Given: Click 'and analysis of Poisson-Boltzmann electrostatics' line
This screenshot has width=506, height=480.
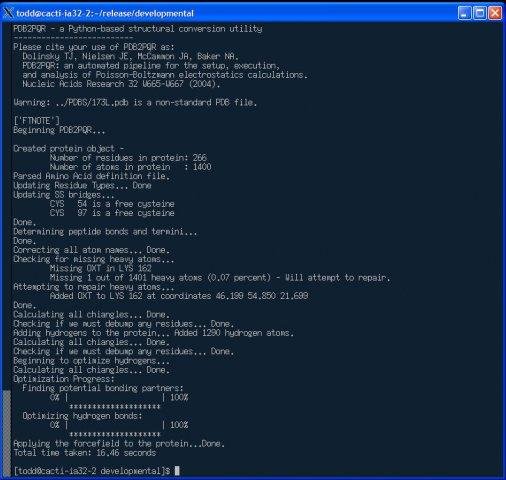Looking at the screenshot, I should point(165,75).
